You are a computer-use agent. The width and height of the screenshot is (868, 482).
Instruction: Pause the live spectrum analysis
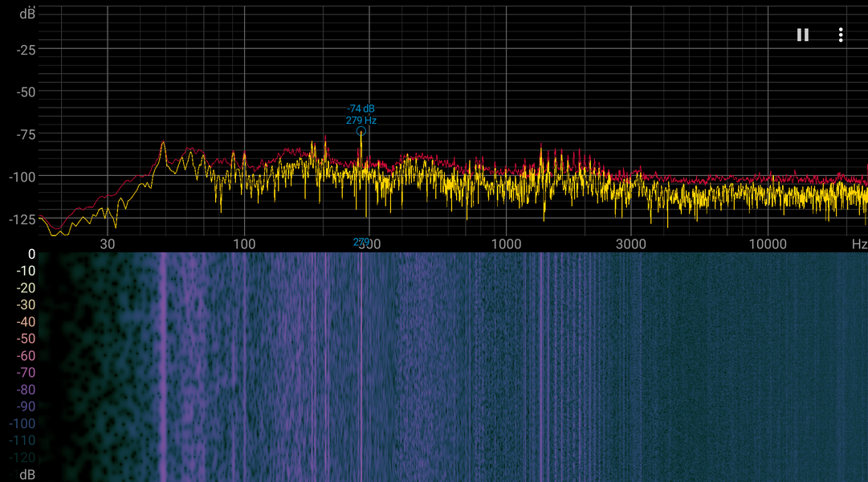pos(803,35)
